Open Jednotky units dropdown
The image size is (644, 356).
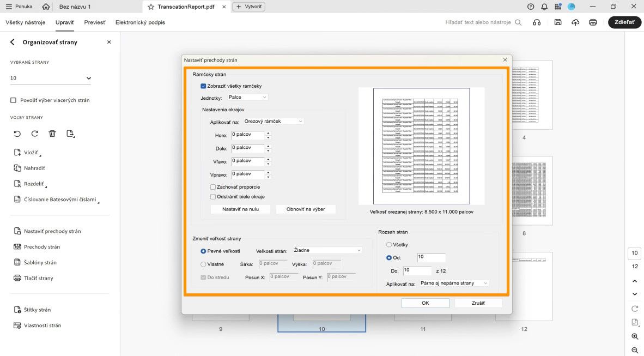[248, 98]
